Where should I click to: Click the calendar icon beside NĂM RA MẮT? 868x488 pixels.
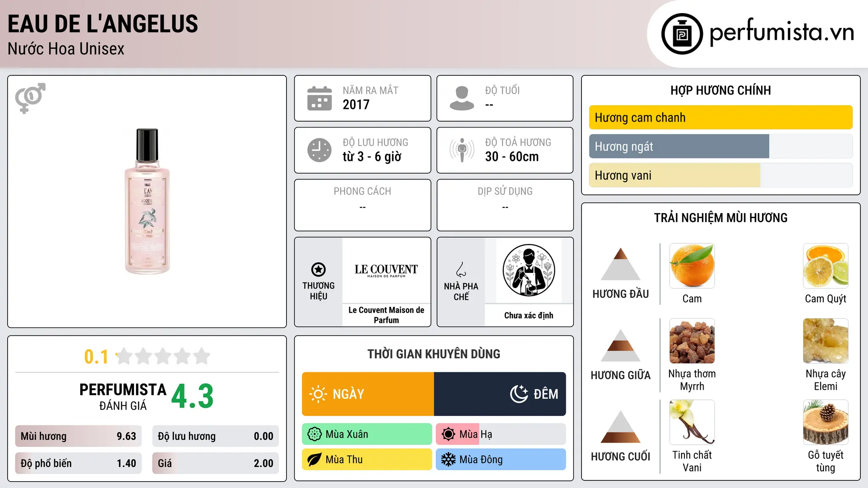tap(320, 98)
